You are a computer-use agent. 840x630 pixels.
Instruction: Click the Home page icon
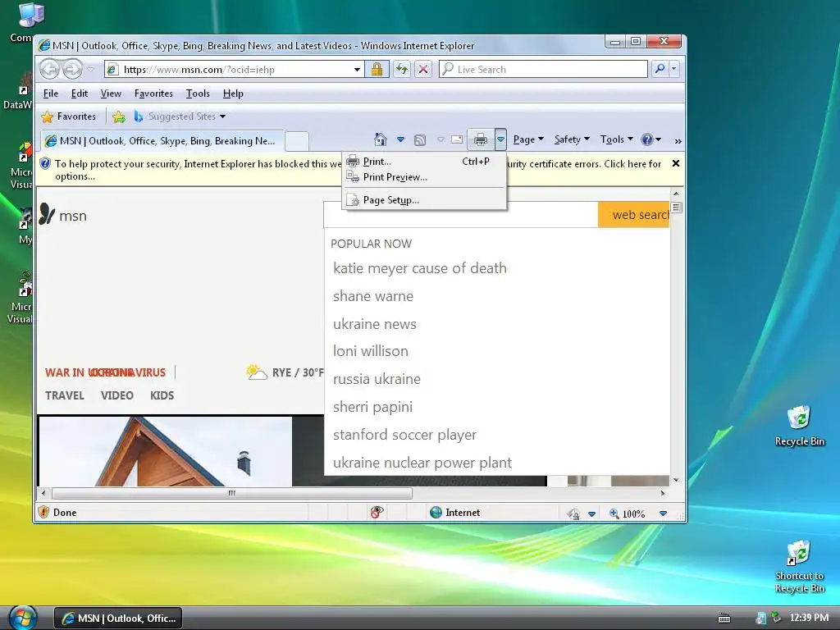pyautogui.click(x=381, y=139)
